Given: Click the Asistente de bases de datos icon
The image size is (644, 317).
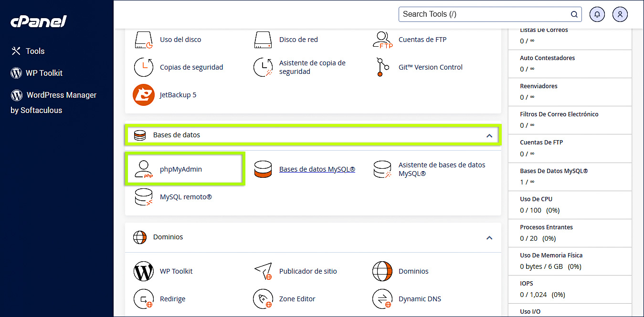Looking at the screenshot, I should click(x=382, y=169).
